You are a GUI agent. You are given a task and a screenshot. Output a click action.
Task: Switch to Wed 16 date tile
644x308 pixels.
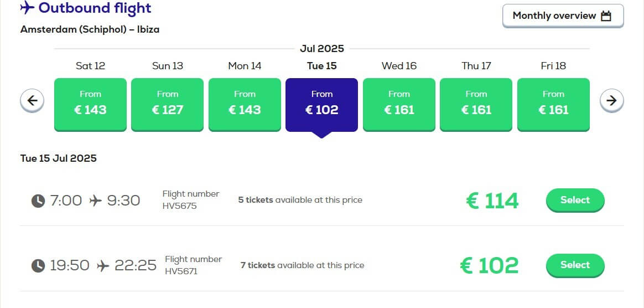[399, 105]
